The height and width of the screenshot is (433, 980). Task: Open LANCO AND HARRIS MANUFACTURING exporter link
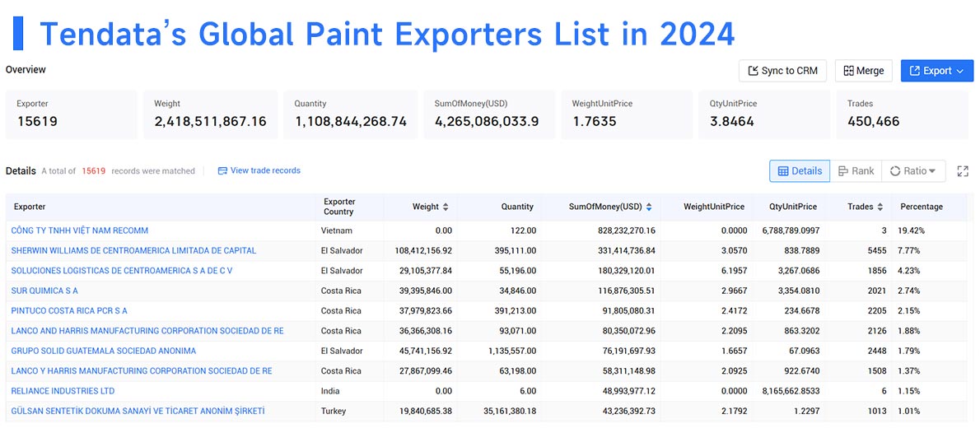click(147, 331)
